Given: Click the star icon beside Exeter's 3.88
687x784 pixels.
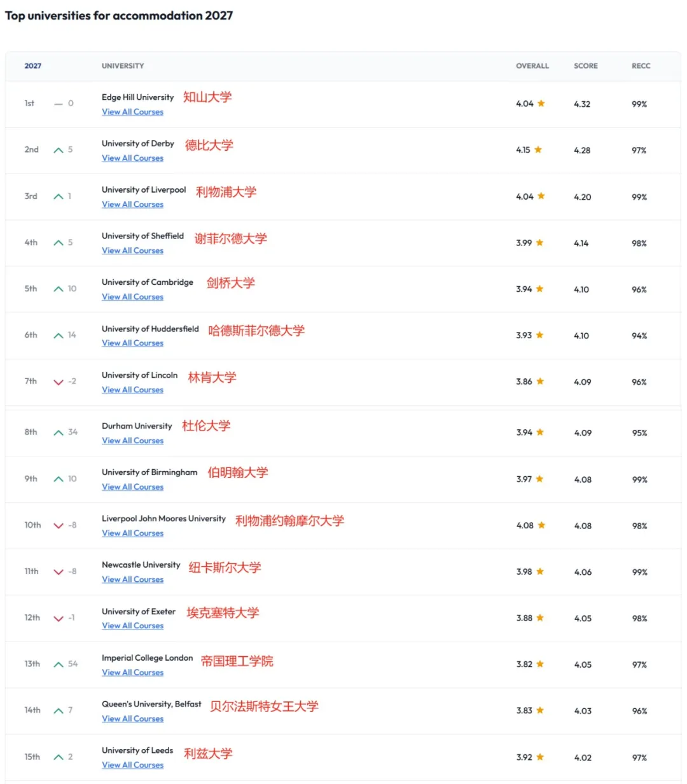Looking at the screenshot, I should click(x=541, y=618).
